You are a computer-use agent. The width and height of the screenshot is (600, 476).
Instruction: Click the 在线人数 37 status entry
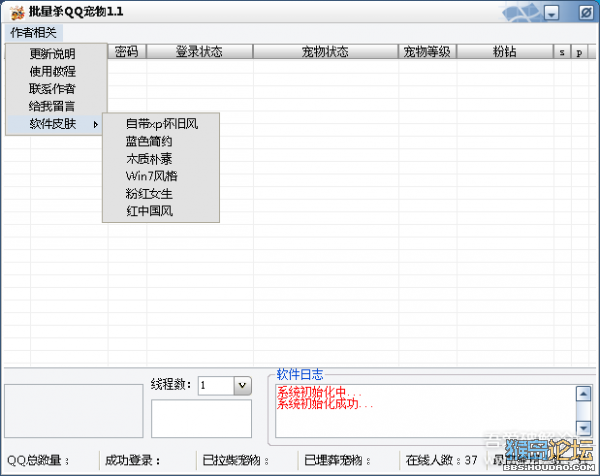click(441, 460)
